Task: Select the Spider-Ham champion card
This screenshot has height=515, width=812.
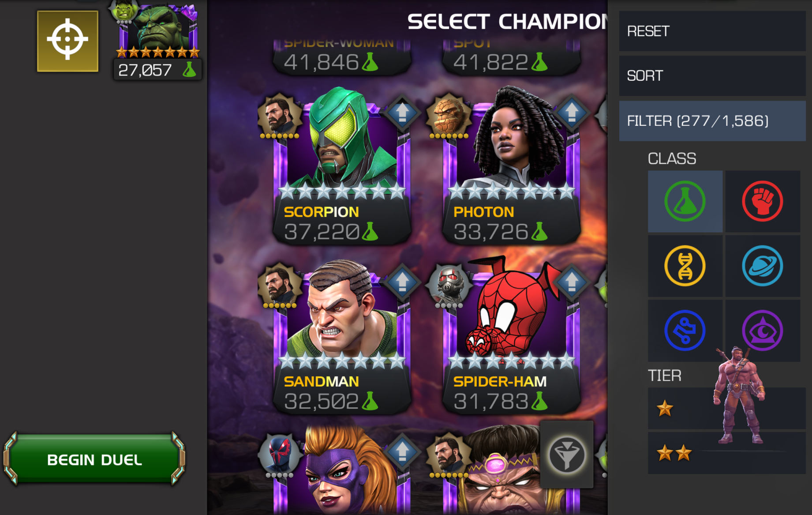Action: (x=512, y=338)
